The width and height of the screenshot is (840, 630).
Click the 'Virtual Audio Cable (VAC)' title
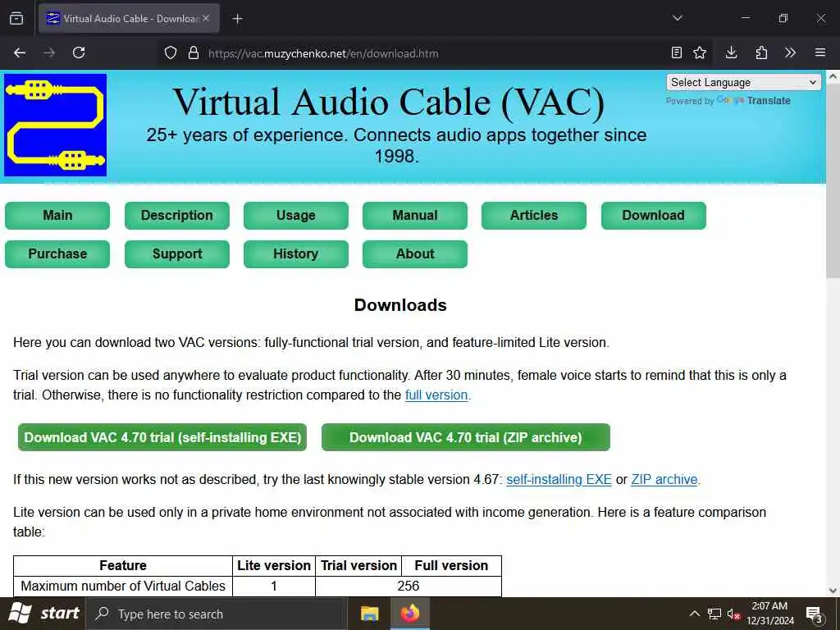pyautogui.click(x=388, y=102)
